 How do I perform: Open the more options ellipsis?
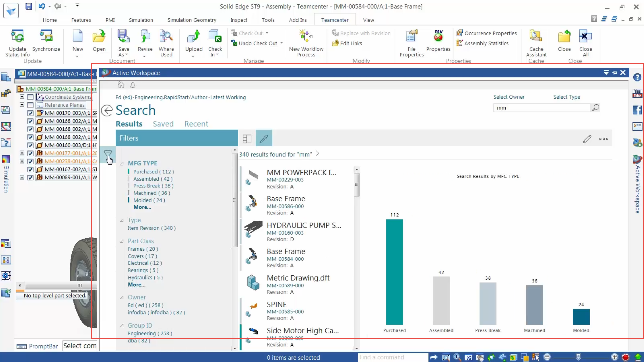[604, 139]
